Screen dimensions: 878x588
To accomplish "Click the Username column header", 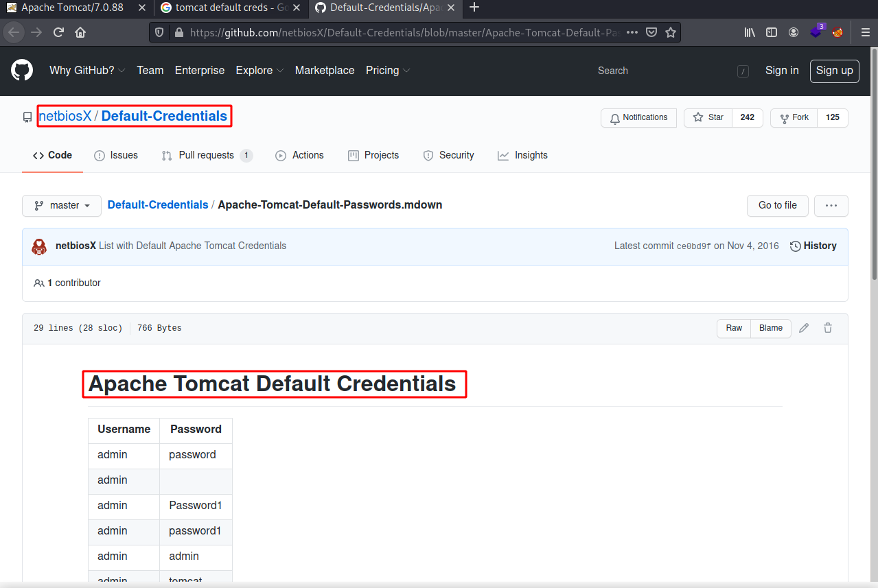I will (124, 430).
